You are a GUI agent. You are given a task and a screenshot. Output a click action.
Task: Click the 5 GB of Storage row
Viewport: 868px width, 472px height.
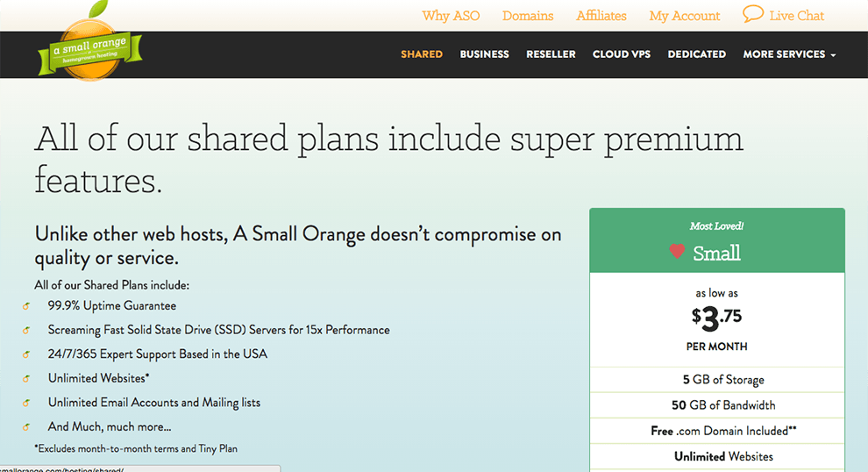(x=717, y=380)
